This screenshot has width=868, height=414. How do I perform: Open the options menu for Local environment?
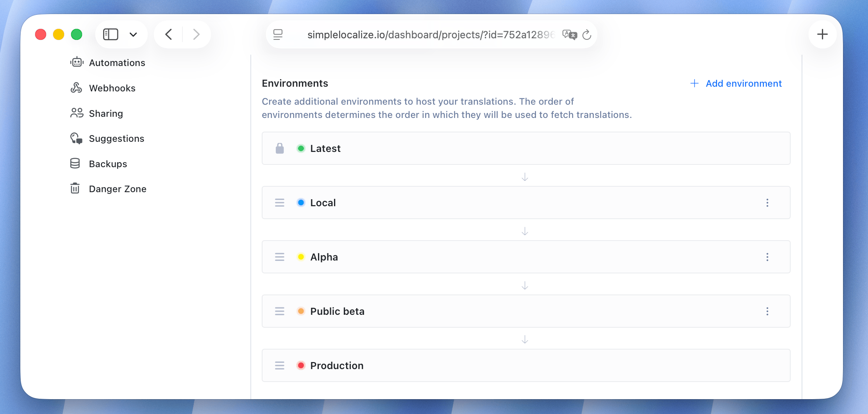tap(768, 202)
